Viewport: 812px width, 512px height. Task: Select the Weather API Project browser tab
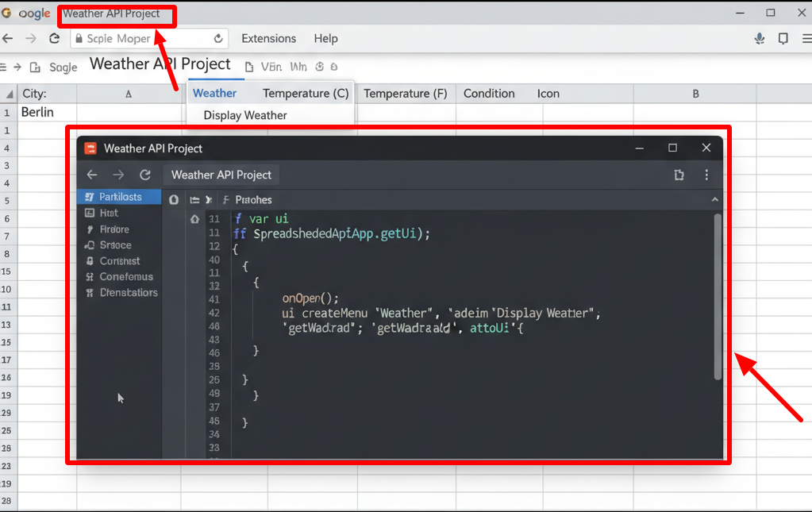click(x=111, y=13)
